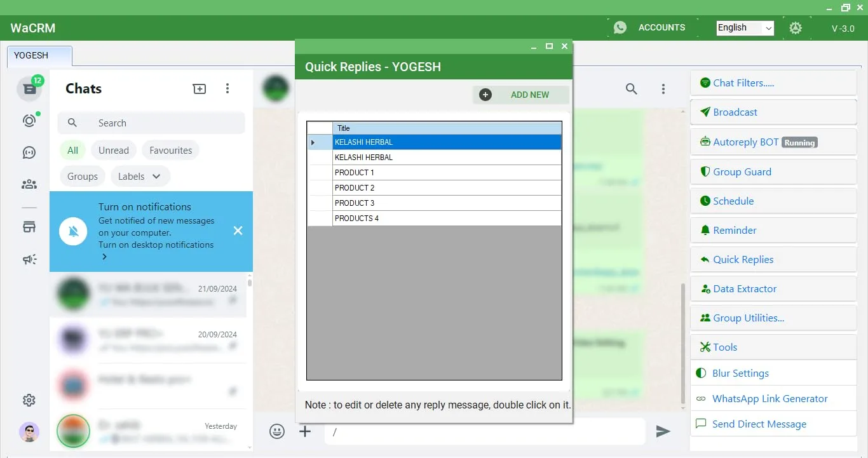The width and height of the screenshot is (868, 458).
Task: Open Broadcast from the right panel
Action: tap(735, 112)
